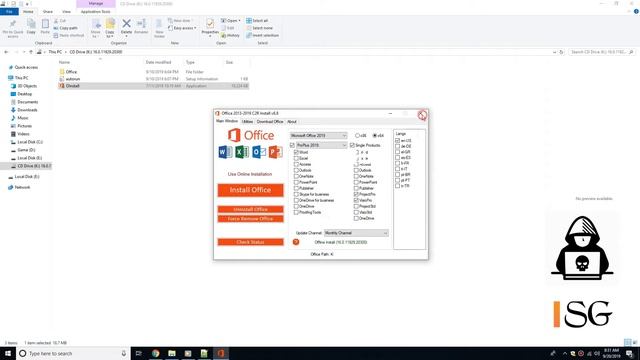The width and height of the screenshot is (640, 360).
Task: Toggle the Single Products checkbox
Action: click(x=352, y=145)
